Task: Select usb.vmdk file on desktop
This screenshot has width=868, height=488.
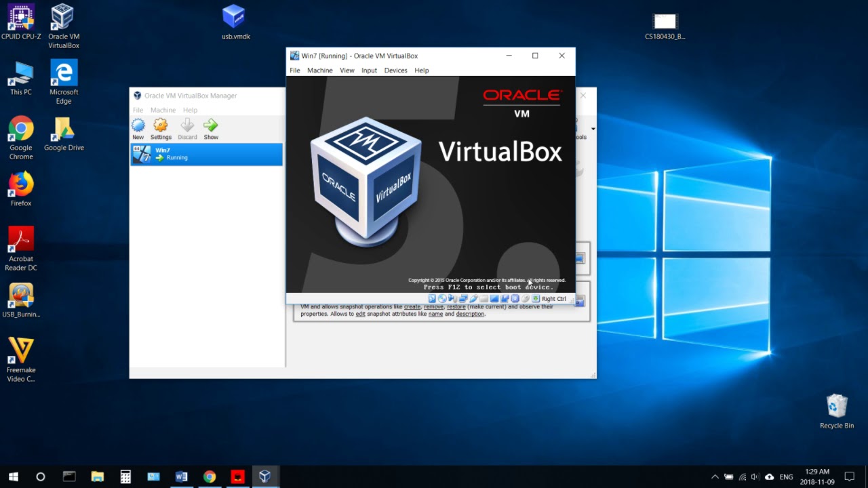Action: 235,22
